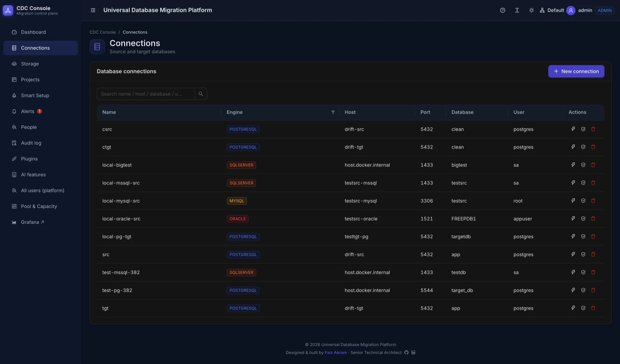
Task: Click shield check icon for src row
Action: click(x=583, y=254)
